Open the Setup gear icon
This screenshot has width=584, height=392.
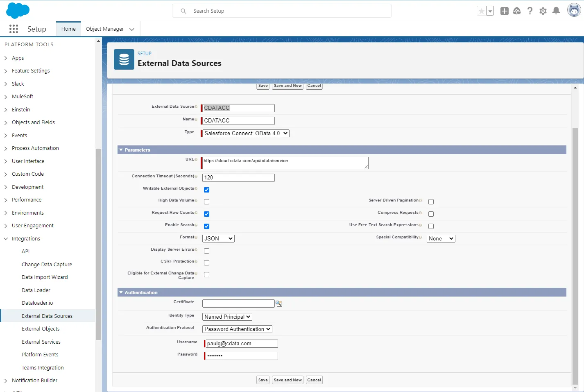(543, 11)
